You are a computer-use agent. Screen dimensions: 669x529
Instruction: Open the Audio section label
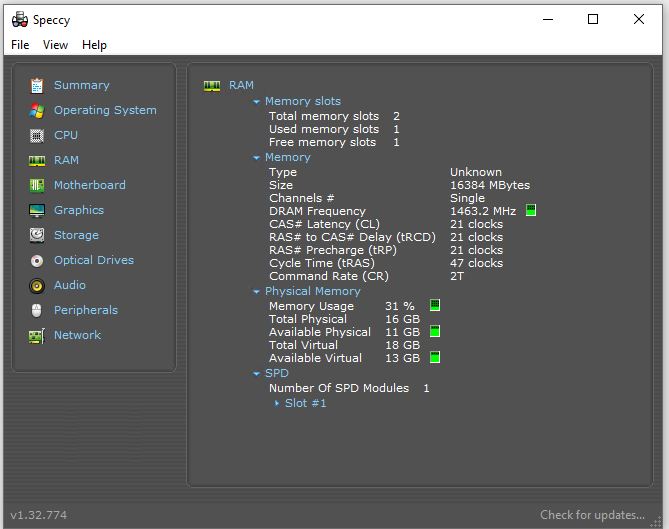(x=70, y=285)
